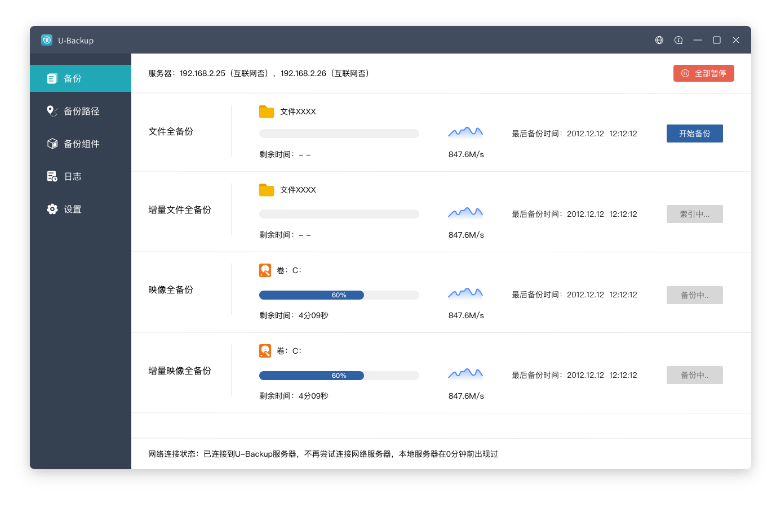Viewport: 781px width, 505px height.
Task: Click the disk volume icon in 映像全备份 row
Action: [x=265, y=270]
